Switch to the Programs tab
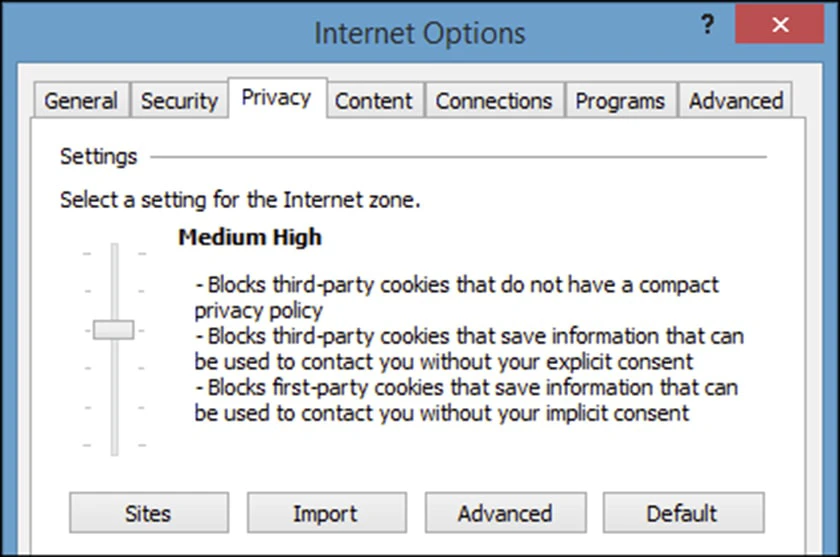Screen dimensions: 840x557 tap(620, 100)
